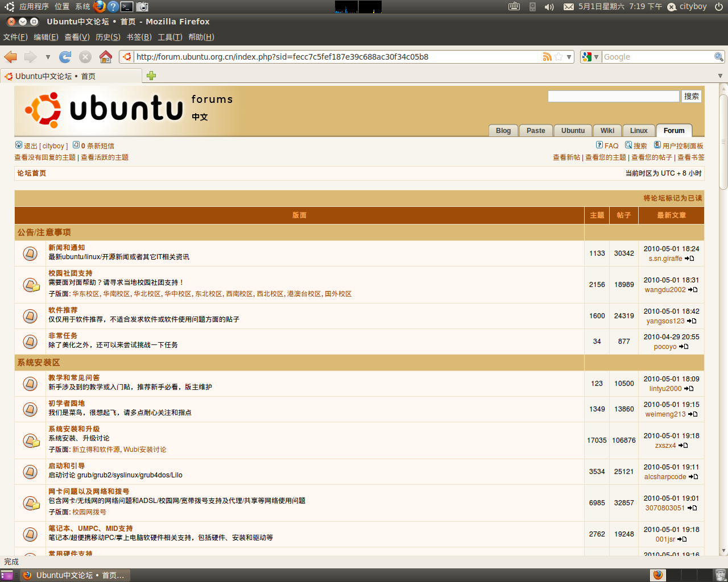The width and height of the screenshot is (728, 582).
Task: Bookmark this page with the star icon
Action: pyautogui.click(x=559, y=57)
